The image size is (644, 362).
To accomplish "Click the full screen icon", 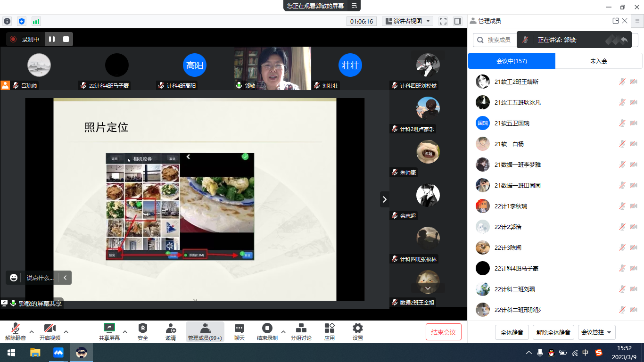I will coord(443,21).
